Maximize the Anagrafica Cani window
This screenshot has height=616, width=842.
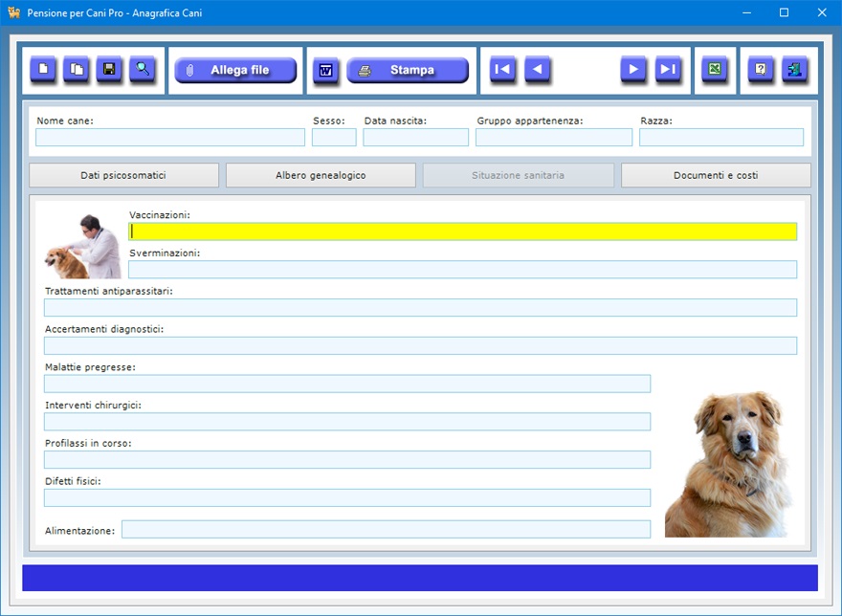(x=784, y=12)
